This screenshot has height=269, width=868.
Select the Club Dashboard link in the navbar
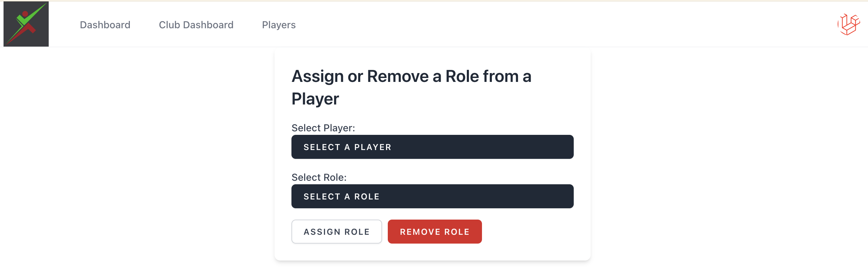(196, 25)
